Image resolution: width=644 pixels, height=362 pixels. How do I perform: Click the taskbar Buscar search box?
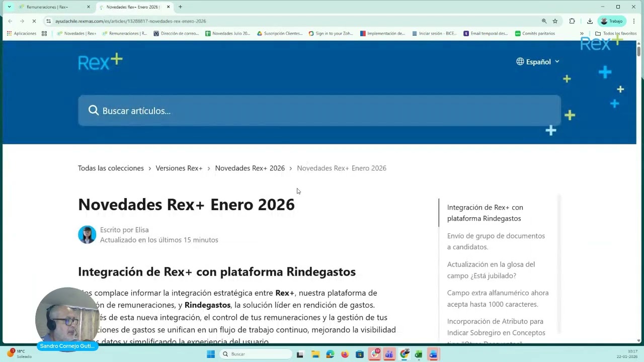tap(256, 354)
